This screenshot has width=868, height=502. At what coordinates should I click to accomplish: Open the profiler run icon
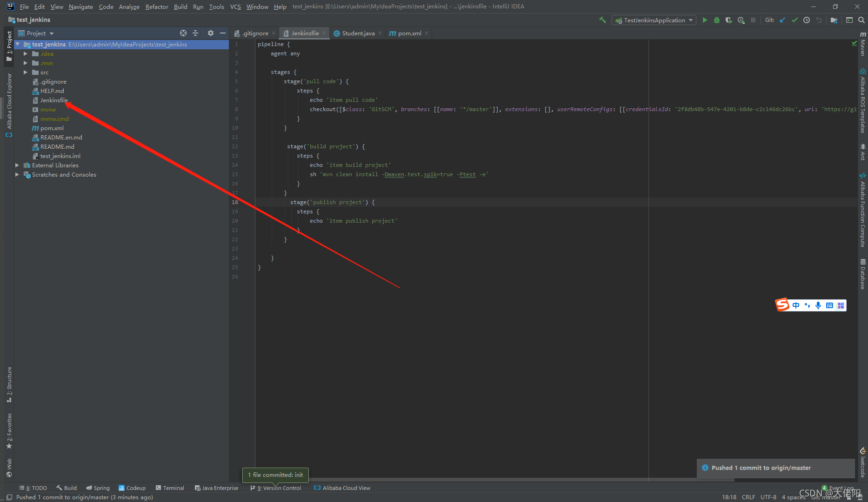tap(741, 20)
